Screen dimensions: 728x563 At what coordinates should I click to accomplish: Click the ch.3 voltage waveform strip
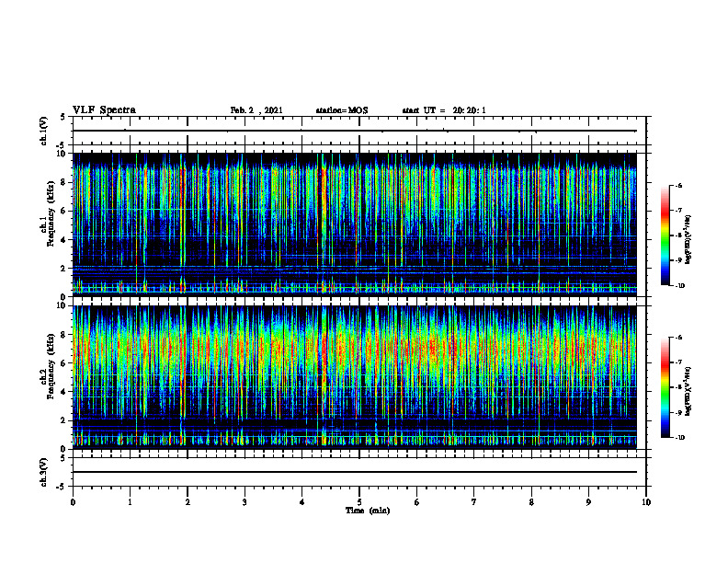click(x=359, y=472)
